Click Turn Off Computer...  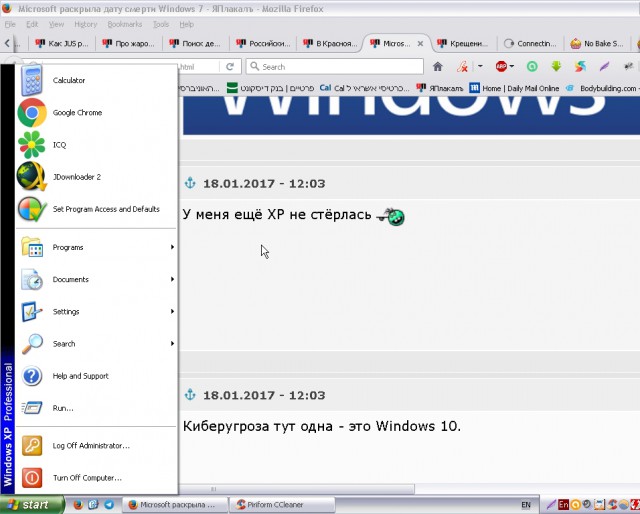(x=96, y=478)
